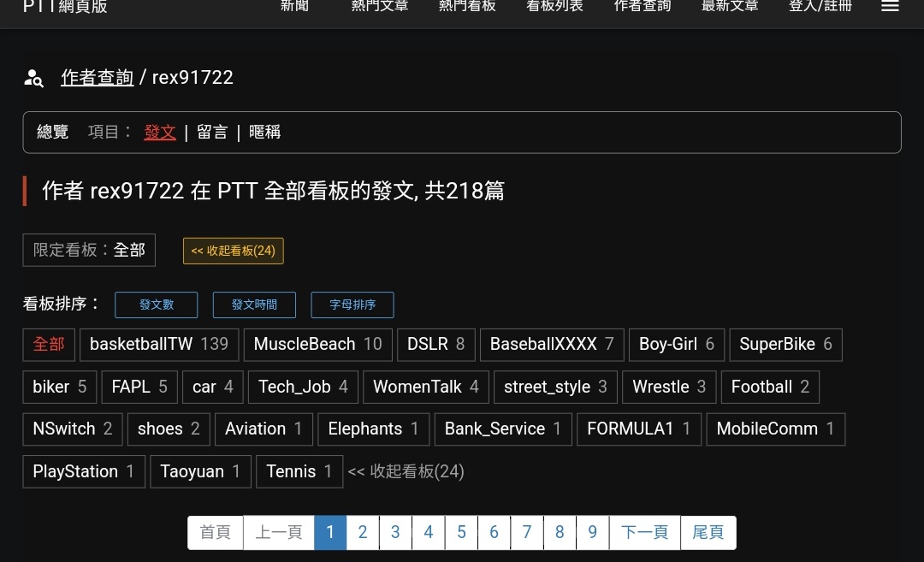Screen dimensions: 924x562
Task: Open the hamburger menu icon
Action: tap(890, 7)
